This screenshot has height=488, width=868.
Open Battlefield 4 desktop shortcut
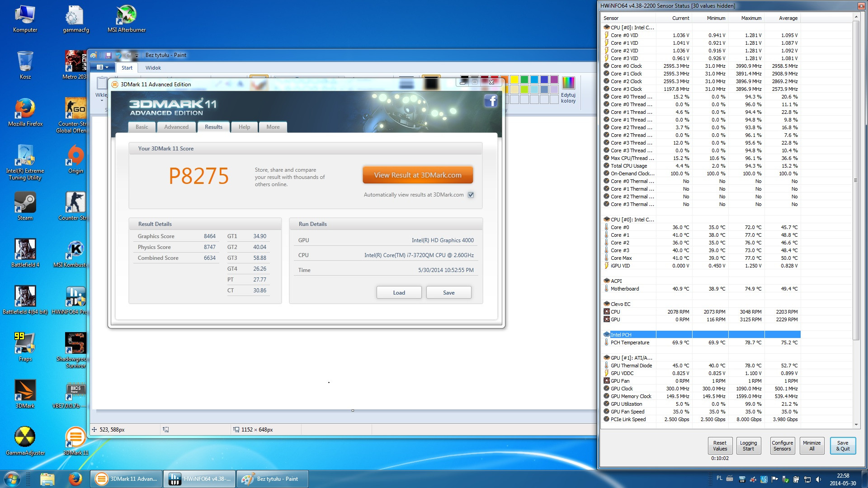(x=25, y=253)
